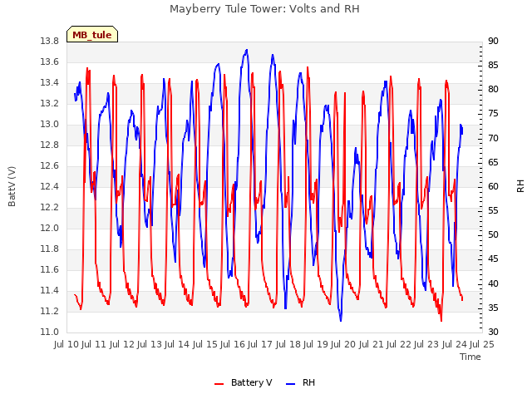The width and height of the screenshot is (532, 399).
Task: Click the 90 right axis value
Action: (493, 42)
